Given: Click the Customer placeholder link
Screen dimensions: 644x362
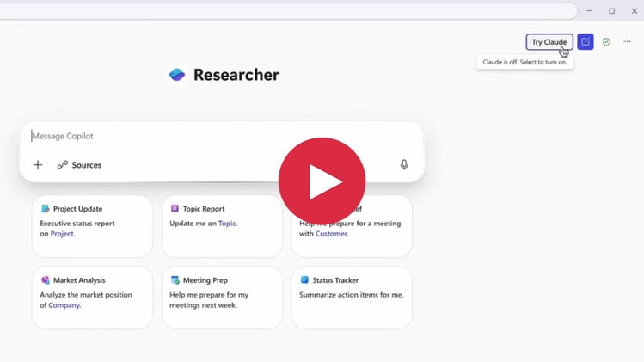Looking at the screenshot, I should pos(332,234).
